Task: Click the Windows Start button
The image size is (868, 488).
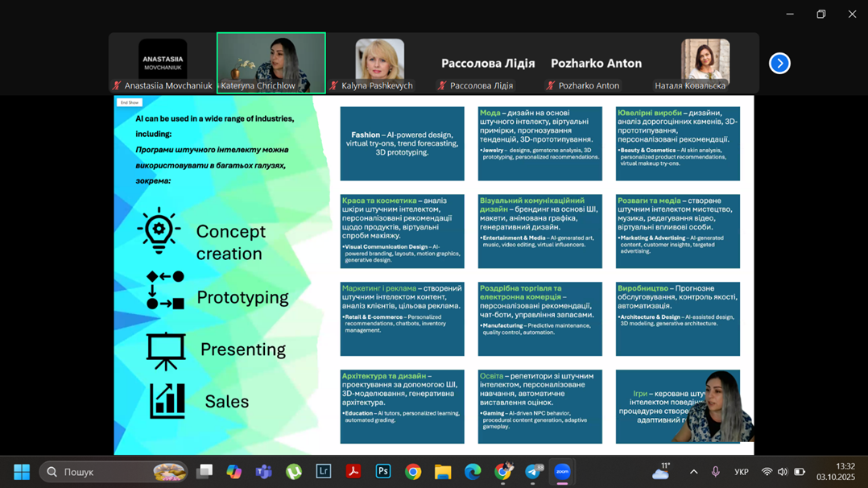Action: coord(22,472)
